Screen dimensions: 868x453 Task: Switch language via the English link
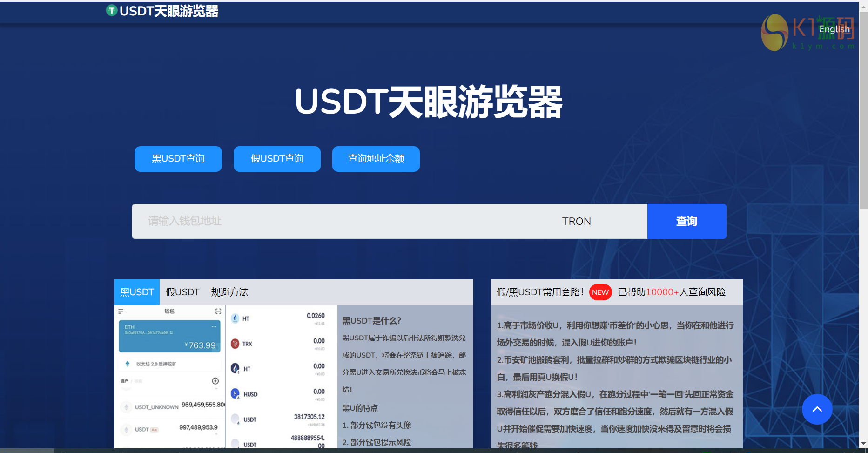(x=834, y=29)
